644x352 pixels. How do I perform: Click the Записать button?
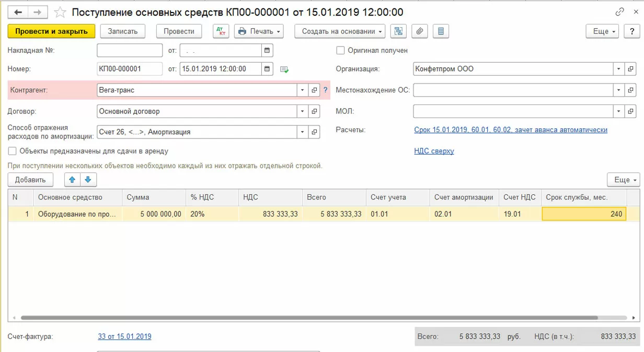pos(123,31)
